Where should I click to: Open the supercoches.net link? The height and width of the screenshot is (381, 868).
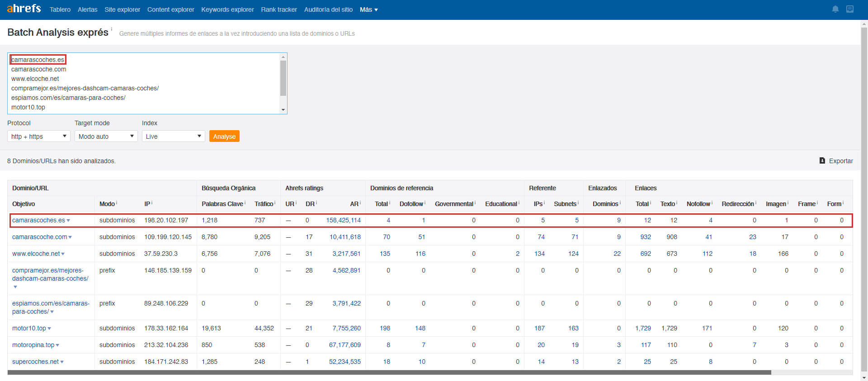tap(35, 362)
